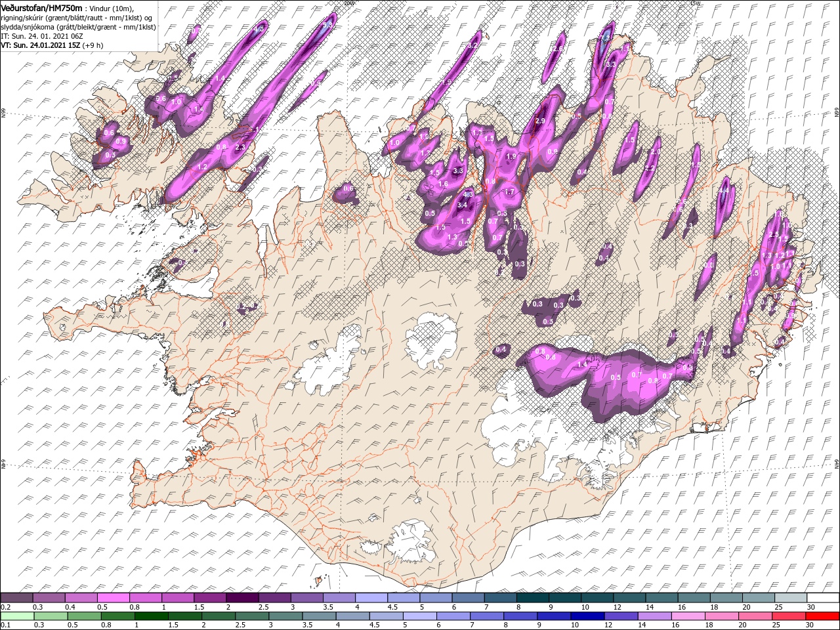Select the 2–2.5 dark purple swatch in upper scale
840x630 pixels.
pyautogui.click(x=242, y=598)
